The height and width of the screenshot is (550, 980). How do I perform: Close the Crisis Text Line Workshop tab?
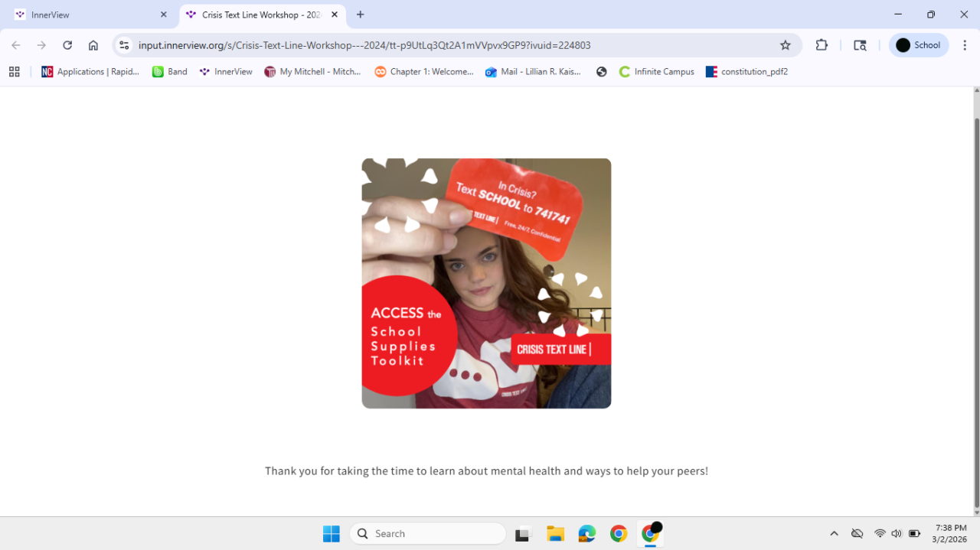pos(335,15)
